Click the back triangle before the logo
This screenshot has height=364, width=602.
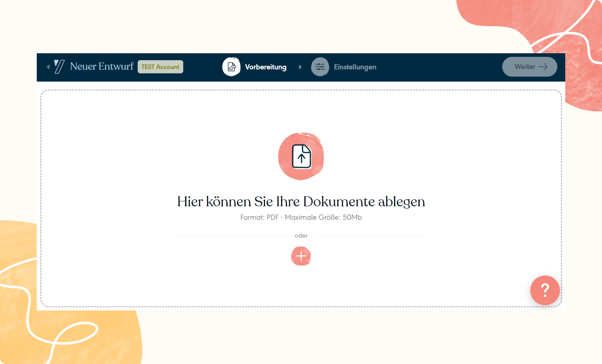pos(48,67)
